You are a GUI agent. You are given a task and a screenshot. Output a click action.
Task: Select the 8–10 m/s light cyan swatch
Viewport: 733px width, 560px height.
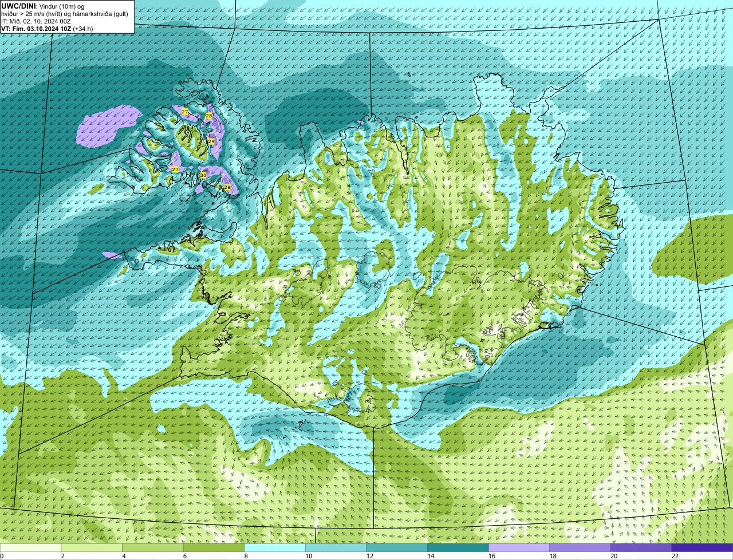click(x=275, y=548)
